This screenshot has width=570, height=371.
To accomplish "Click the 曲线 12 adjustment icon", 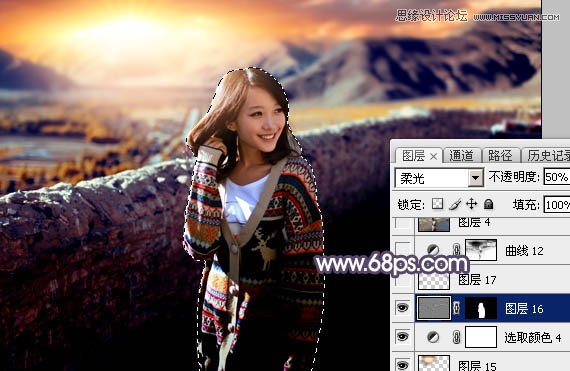I will click(x=433, y=250).
